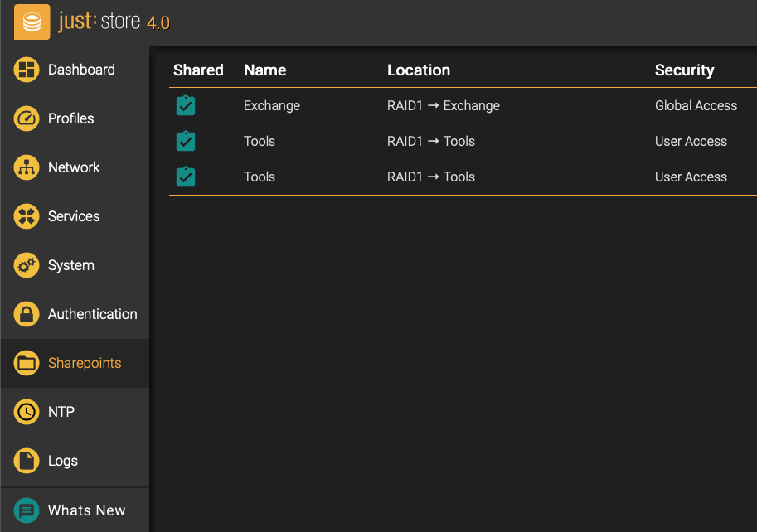Open the Authentication menu label
The height and width of the screenshot is (532, 757).
point(93,314)
